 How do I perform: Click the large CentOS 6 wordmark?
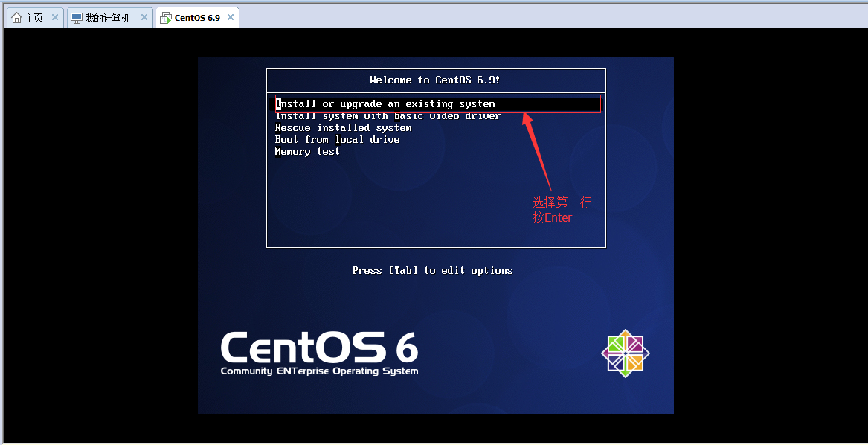click(x=319, y=347)
